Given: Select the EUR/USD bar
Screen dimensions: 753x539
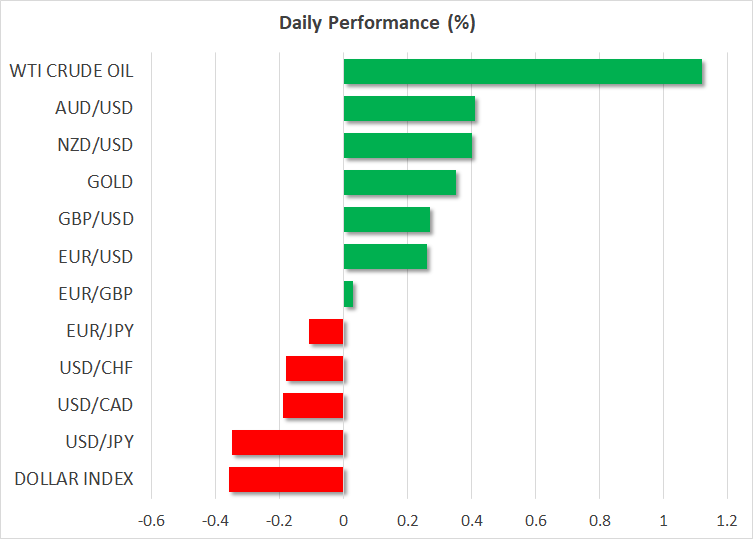Looking at the screenshot, I should pos(385,256).
